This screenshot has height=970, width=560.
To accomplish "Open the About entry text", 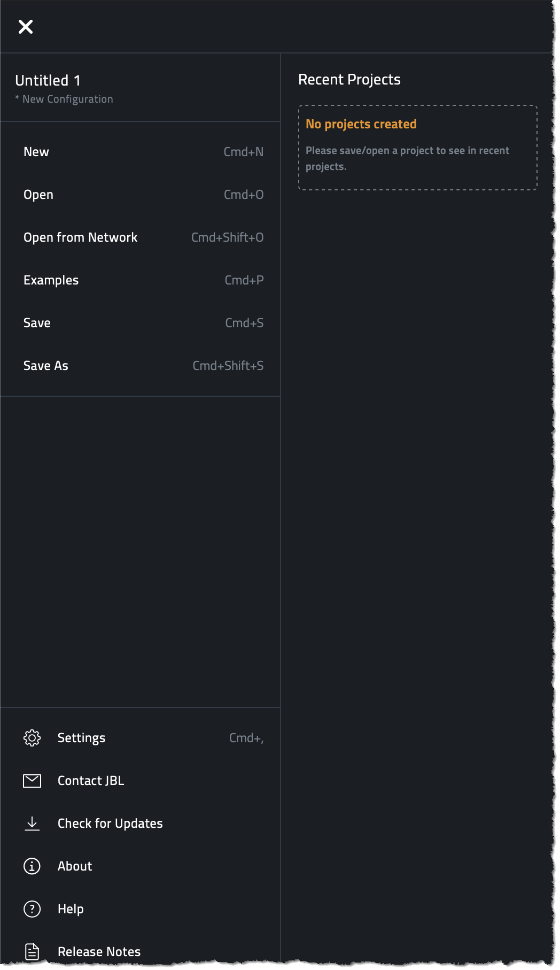I will click(75, 866).
